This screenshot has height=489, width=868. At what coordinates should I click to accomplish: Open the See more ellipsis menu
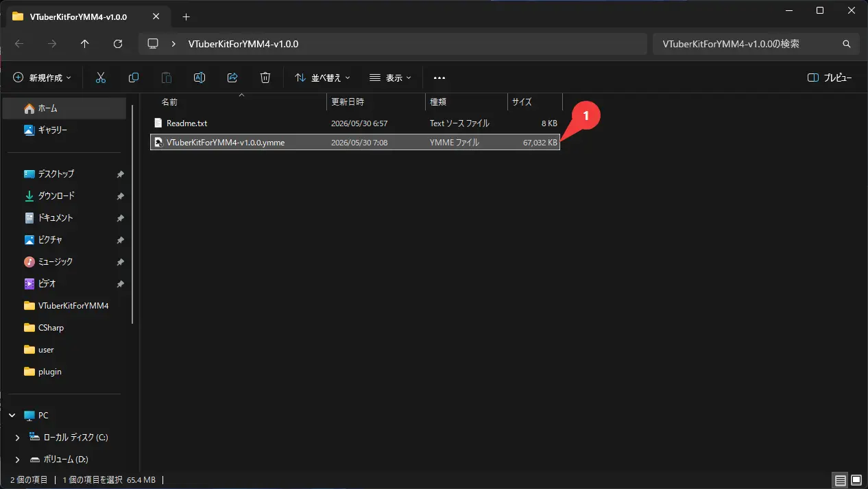tap(439, 78)
